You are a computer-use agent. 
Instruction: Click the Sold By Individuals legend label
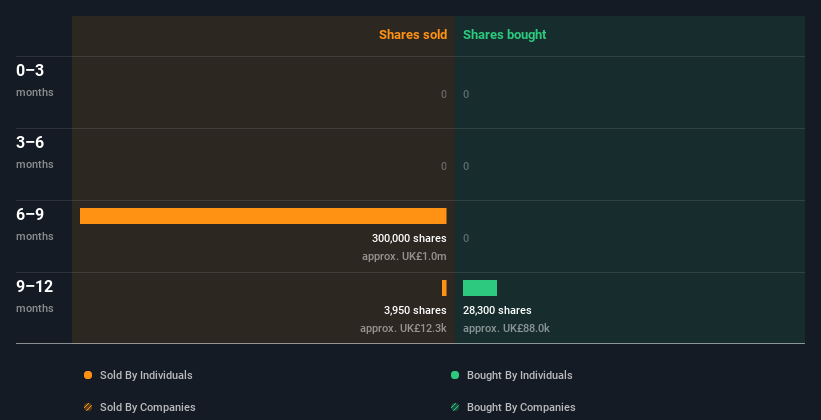[x=146, y=375]
